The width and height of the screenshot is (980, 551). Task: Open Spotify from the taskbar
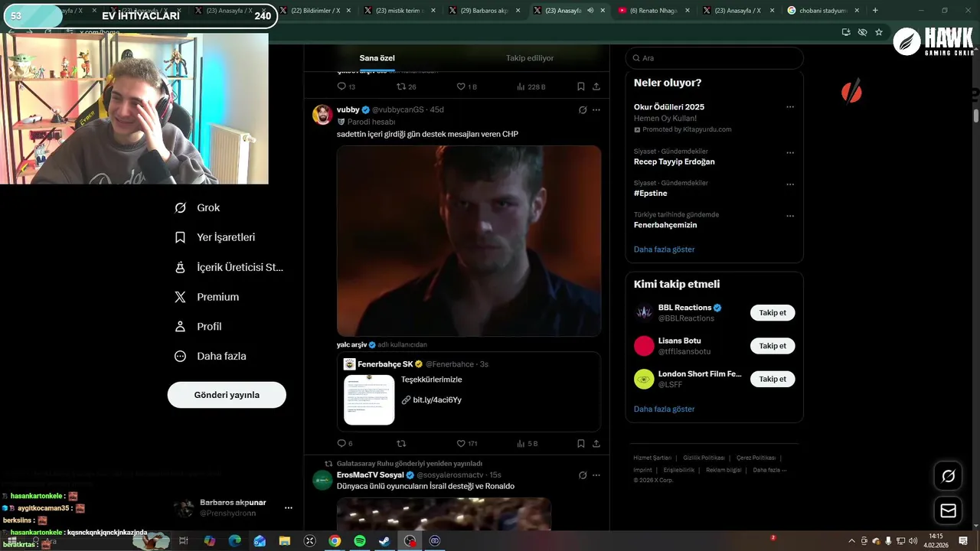[360, 540]
